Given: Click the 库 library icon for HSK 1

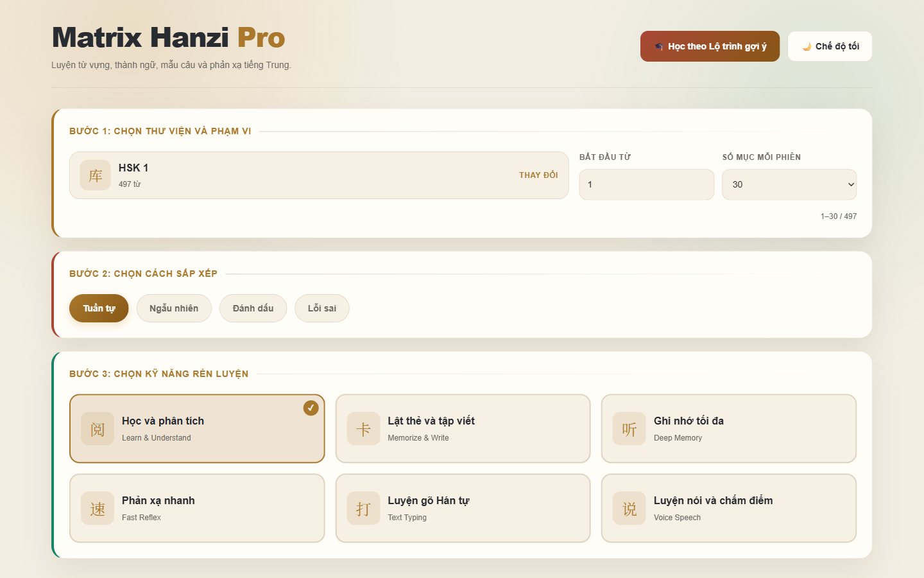Looking at the screenshot, I should pyautogui.click(x=96, y=175).
